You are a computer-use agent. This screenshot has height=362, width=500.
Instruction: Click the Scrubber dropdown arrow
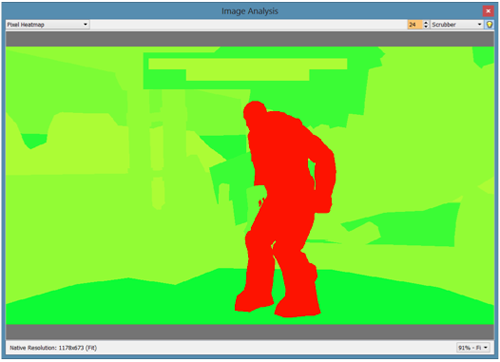tap(479, 24)
